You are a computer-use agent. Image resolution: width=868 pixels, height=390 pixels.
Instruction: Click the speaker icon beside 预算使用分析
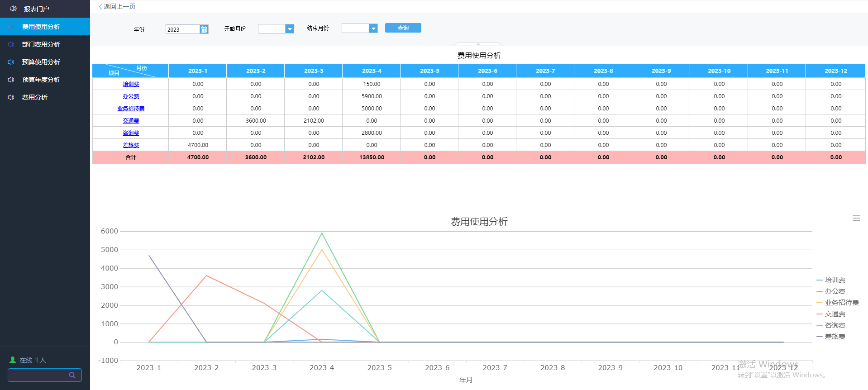(x=11, y=62)
